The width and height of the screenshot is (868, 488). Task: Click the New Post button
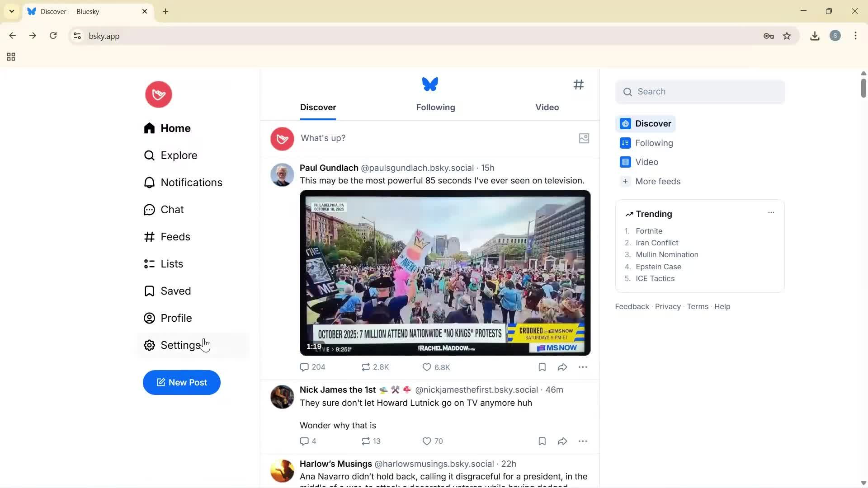(x=181, y=382)
